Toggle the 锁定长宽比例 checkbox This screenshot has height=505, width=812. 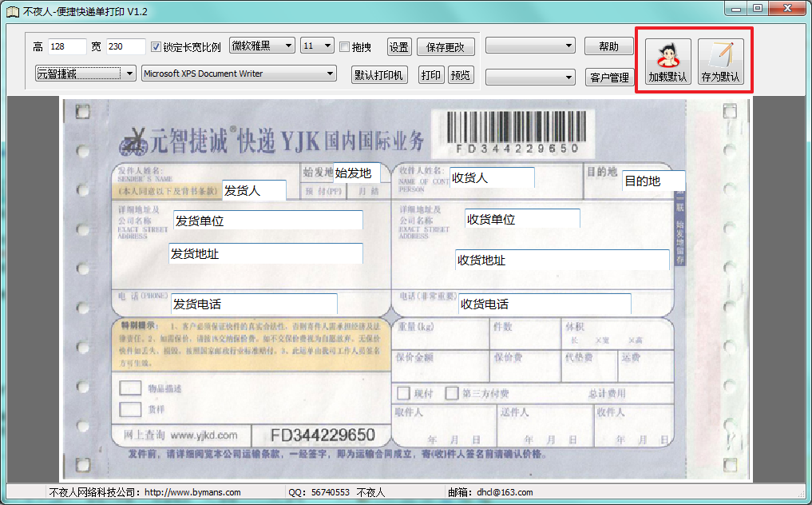156,46
